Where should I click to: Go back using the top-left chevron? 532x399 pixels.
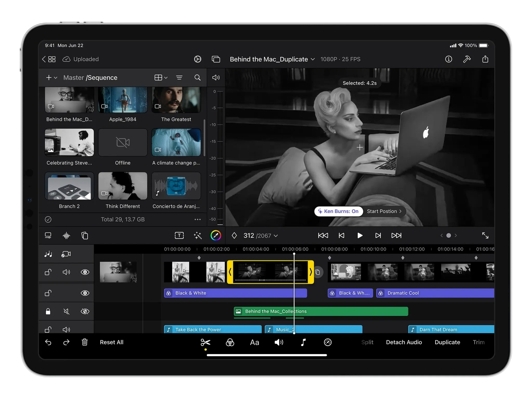click(x=44, y=59)
